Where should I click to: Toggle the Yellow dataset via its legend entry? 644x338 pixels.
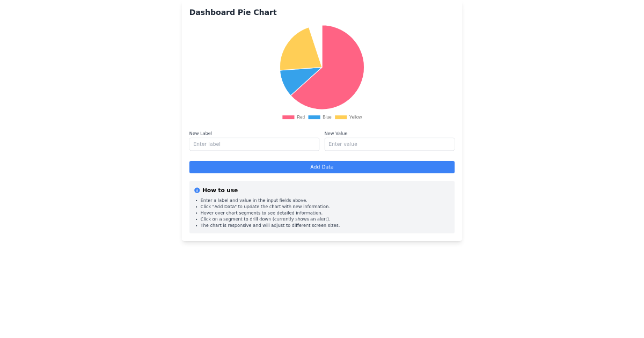click(348, 117)
